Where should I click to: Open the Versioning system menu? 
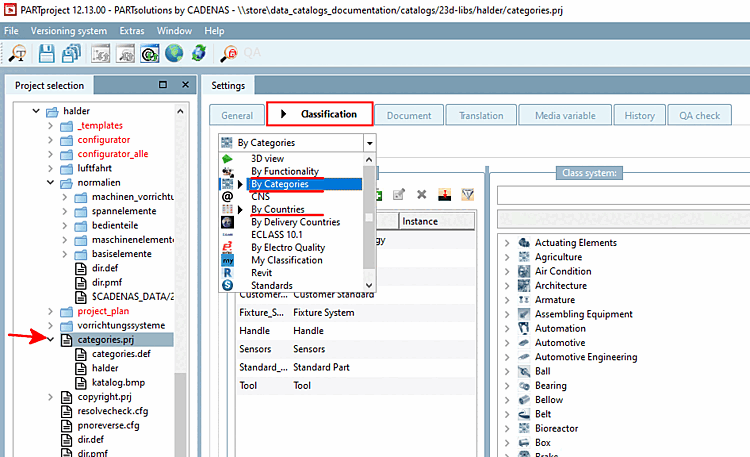pos(68,31)
